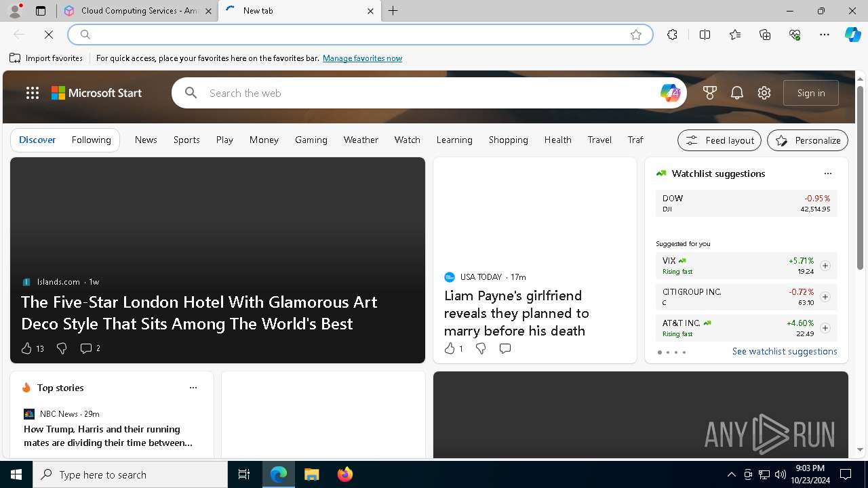Open the Gaming category
Viewport: 868px width, 488px height.
pos(311,140)
